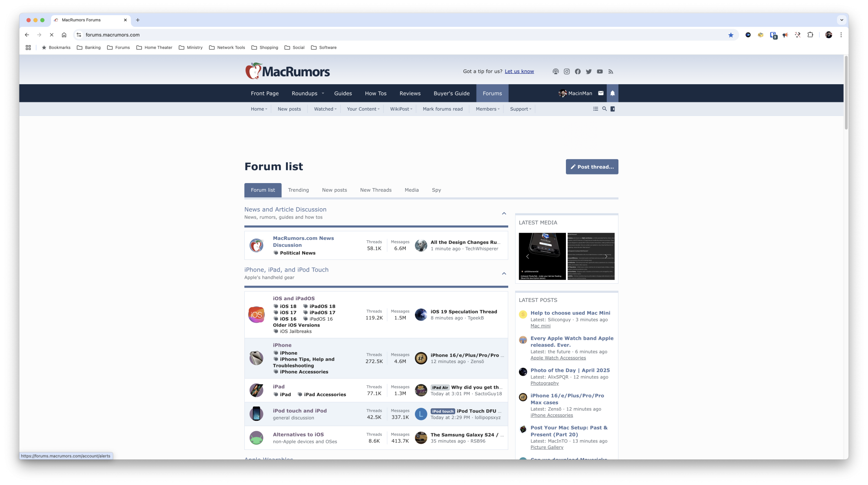Show the next Latest Media image arrow

606,256
